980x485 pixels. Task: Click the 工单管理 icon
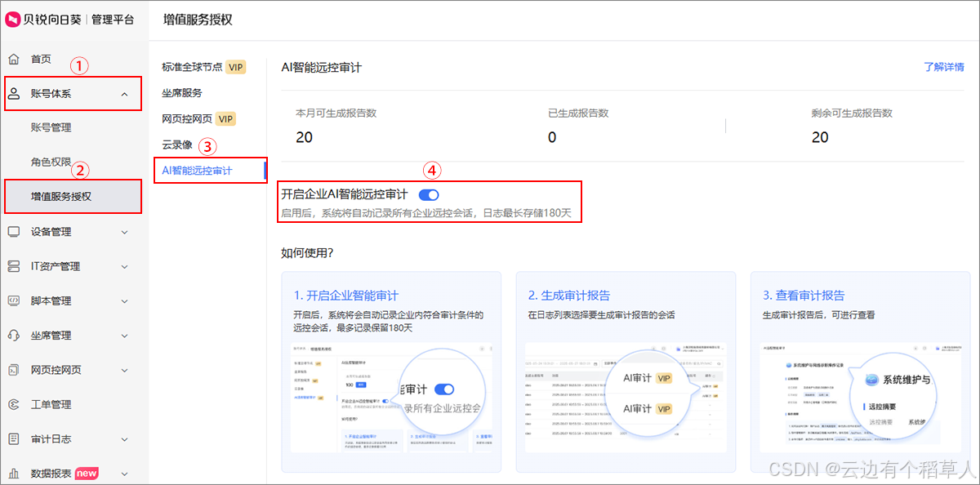pyautogui.click(x=14, y=404)
